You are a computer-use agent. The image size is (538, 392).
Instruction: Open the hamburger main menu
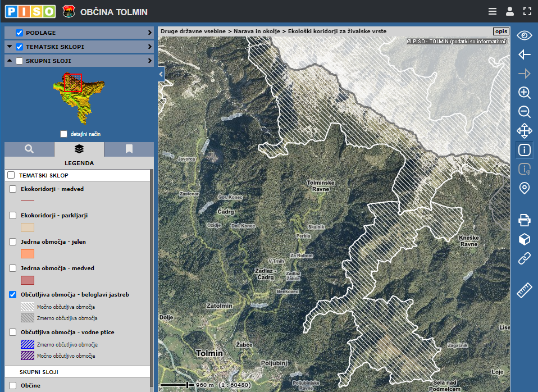(492, 11)
